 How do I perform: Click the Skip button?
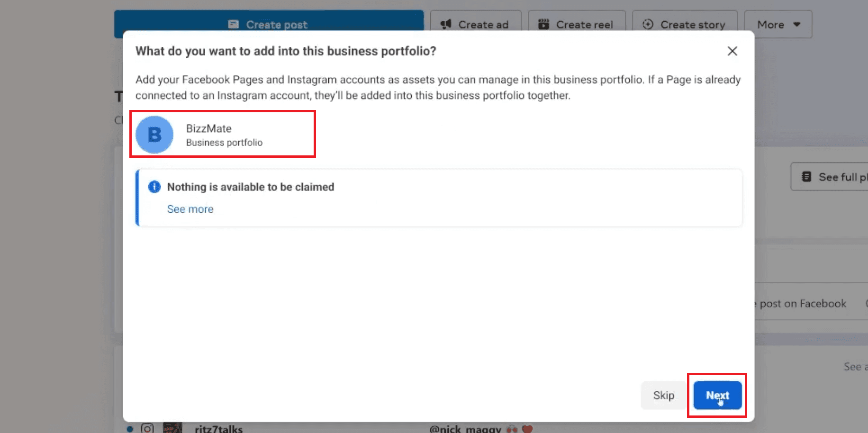663,395
